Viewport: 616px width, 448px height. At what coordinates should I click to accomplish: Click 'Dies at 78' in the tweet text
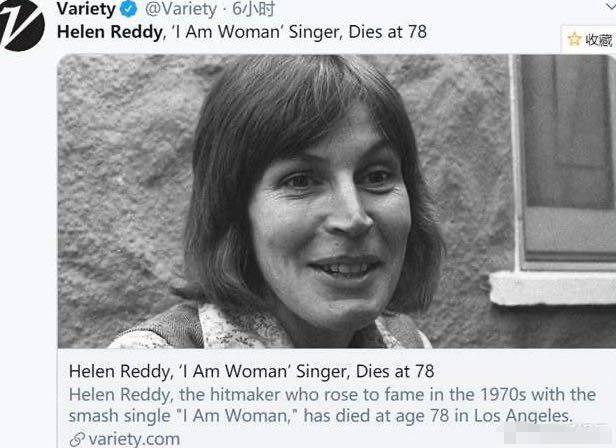[x=387, y=32]
